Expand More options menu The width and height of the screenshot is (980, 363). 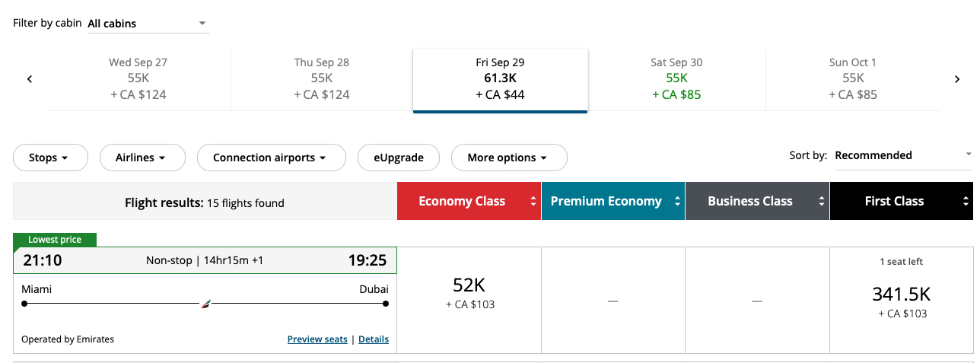pyautogui.click(x=509, y=158)
